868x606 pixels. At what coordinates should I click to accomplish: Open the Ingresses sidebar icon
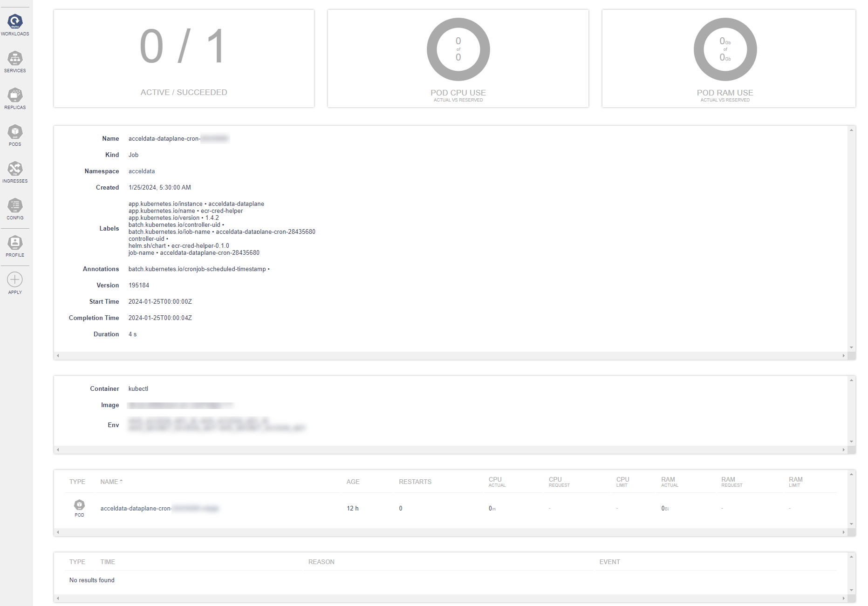click(x=15, y=169)
